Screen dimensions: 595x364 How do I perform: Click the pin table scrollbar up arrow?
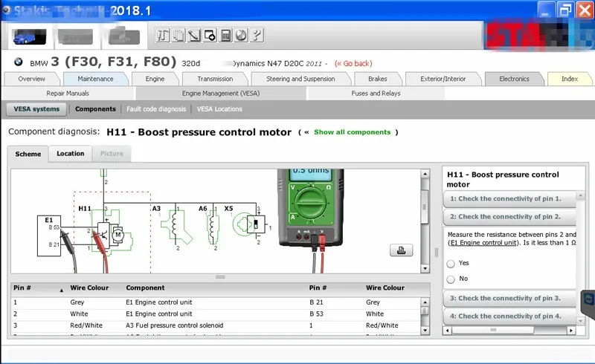tap(425, 302)
